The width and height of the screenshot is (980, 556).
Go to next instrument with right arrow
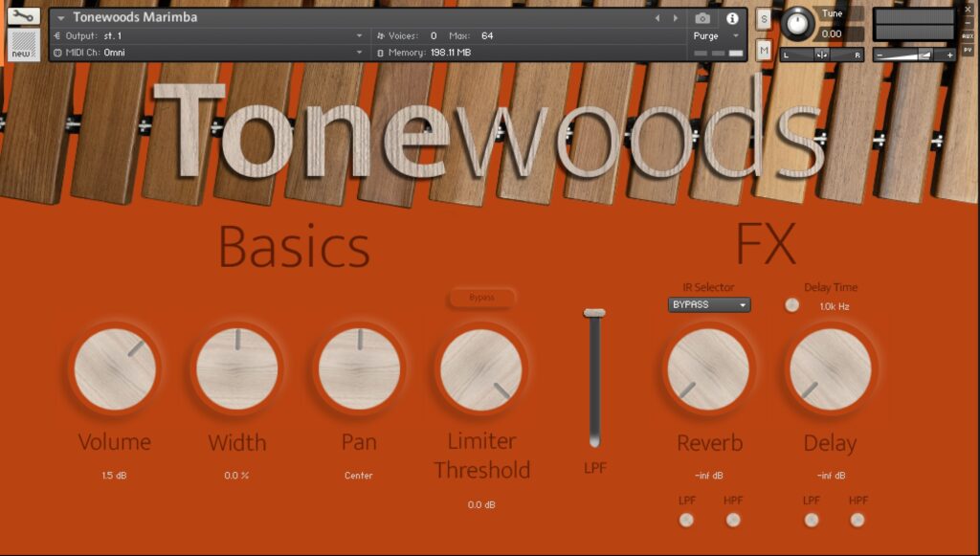click(676, 18)
